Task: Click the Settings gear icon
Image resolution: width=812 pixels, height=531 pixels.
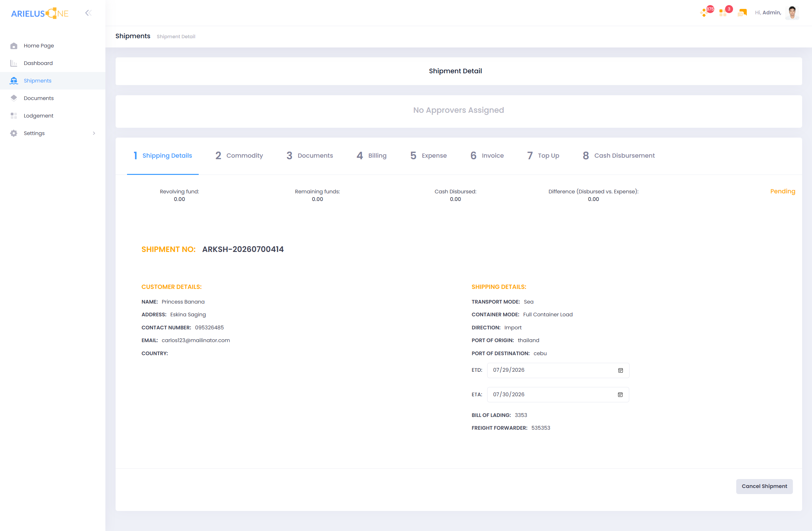Action: [14, 133]
